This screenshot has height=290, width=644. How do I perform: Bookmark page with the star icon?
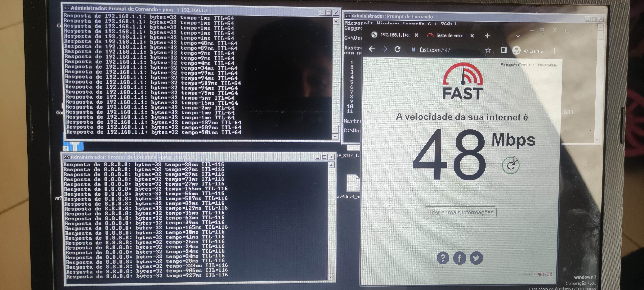click(x=488, y=50)
